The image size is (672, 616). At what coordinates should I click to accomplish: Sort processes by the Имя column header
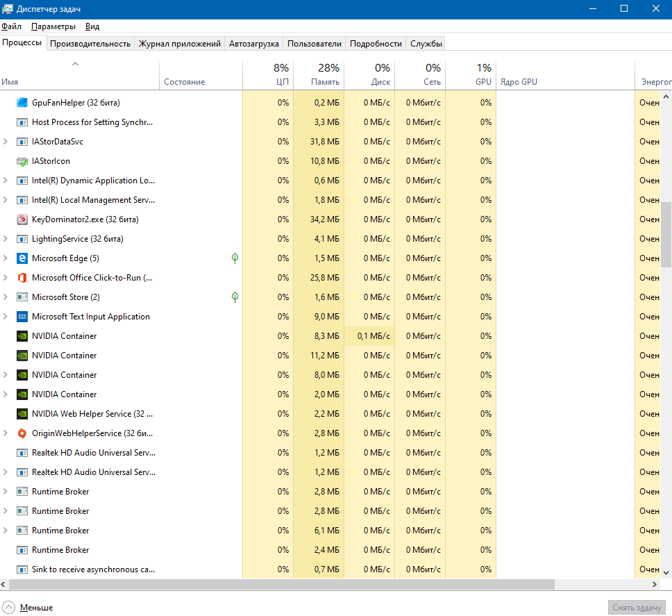point(80,76)
